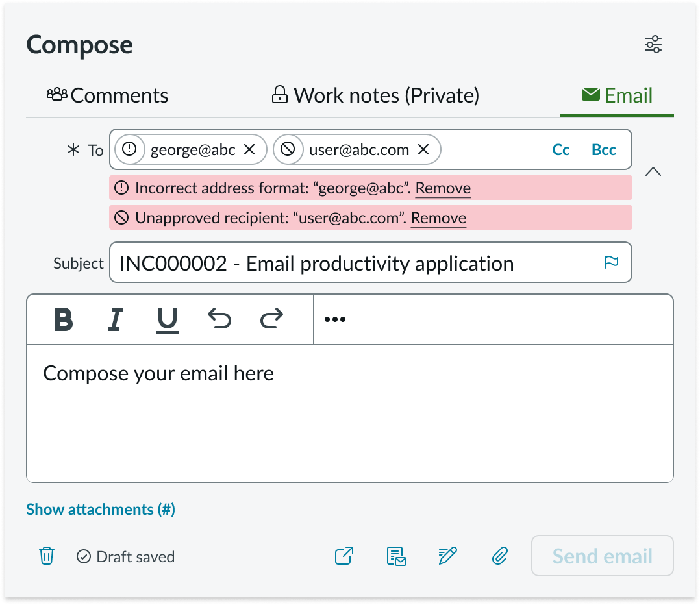This screenshot has height=605, width=700.
Task: Click the email template icon
Action: [x=396, y=556]
